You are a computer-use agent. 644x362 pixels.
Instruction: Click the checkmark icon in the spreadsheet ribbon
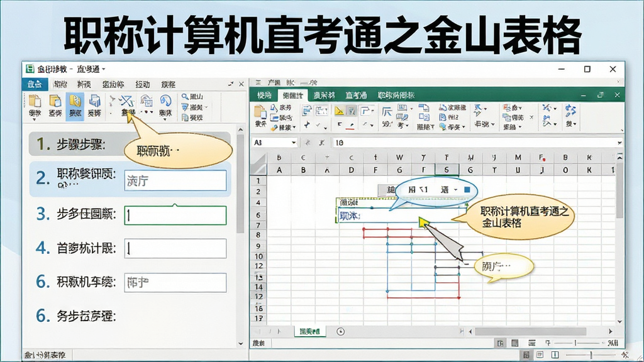tap(318, 125)
